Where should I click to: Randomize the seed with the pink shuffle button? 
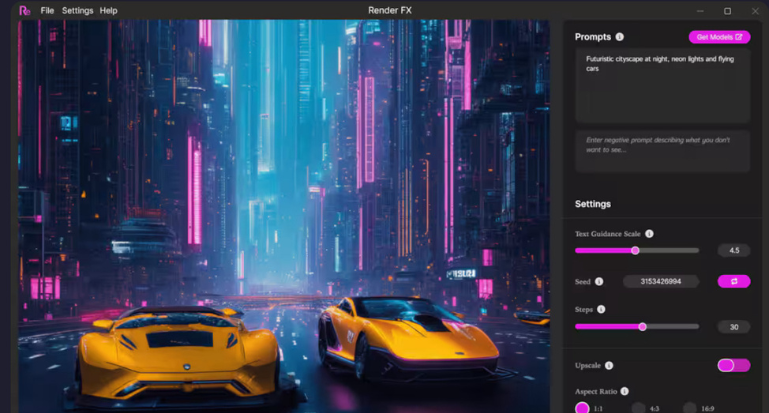733,282
